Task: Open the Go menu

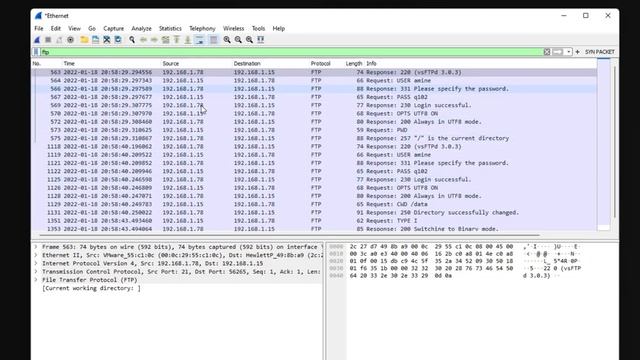Action: coord(92,29)
